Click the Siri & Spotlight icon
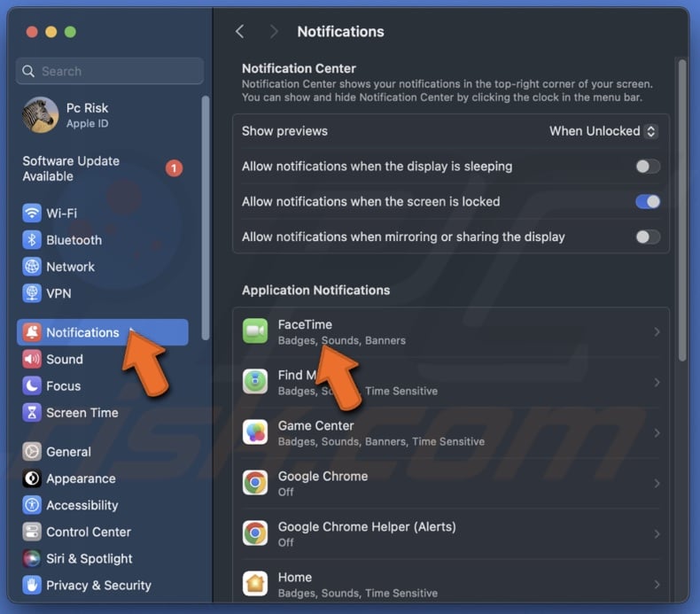This screenshot has width=700, height=614. click(x=32, y=559)
